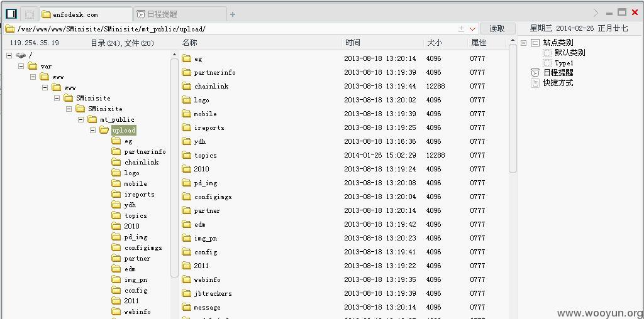Select jbtrackers row in file list
The image size is (644, 319).
(x=343, y=294)
